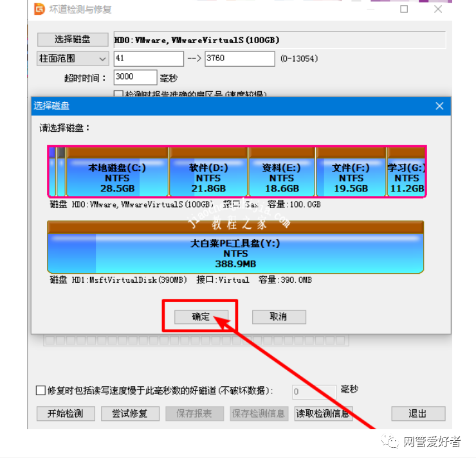This screenshot has width=476, height=462.
Task: Click the 取消 button
Action: point(279,317)
